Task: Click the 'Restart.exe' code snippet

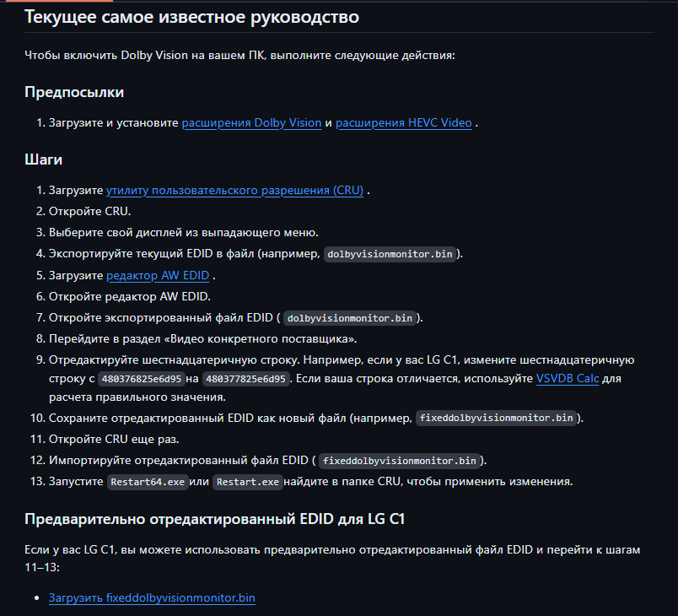Action: coord(246,482)
